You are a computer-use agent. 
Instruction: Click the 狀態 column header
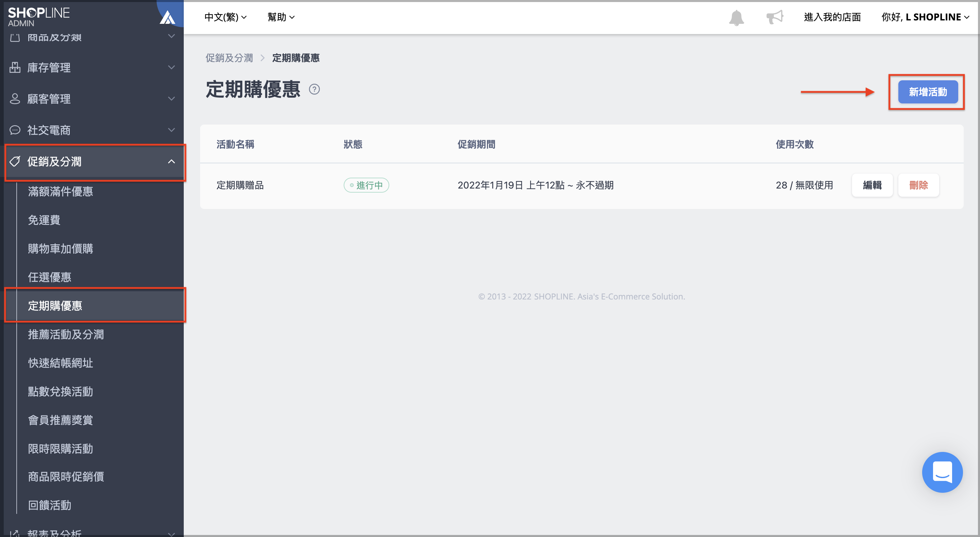pos(353,145)
